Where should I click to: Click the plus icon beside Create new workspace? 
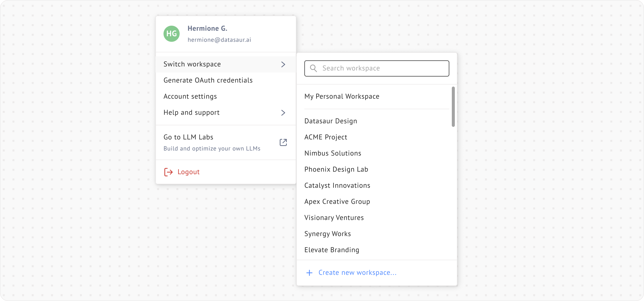click(309, 273)
